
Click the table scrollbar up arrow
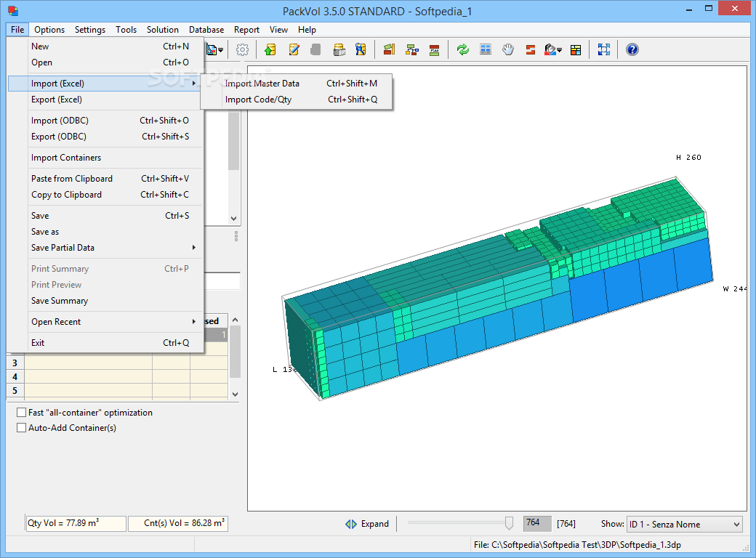(236, 320)
